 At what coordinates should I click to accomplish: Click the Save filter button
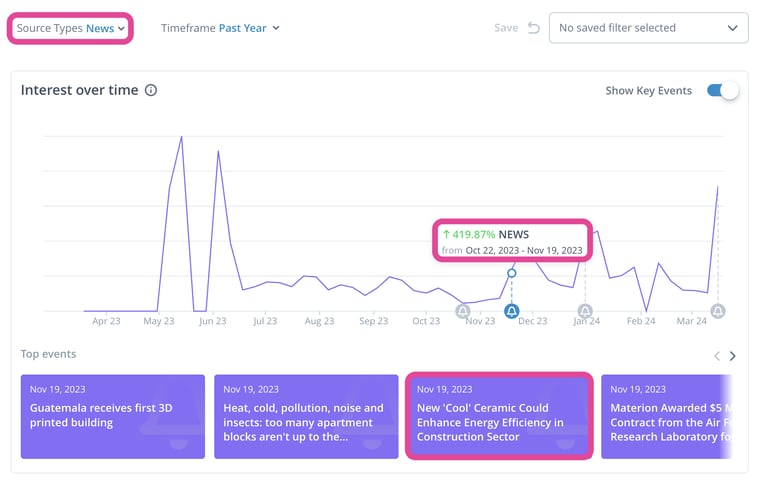point(506,28)
